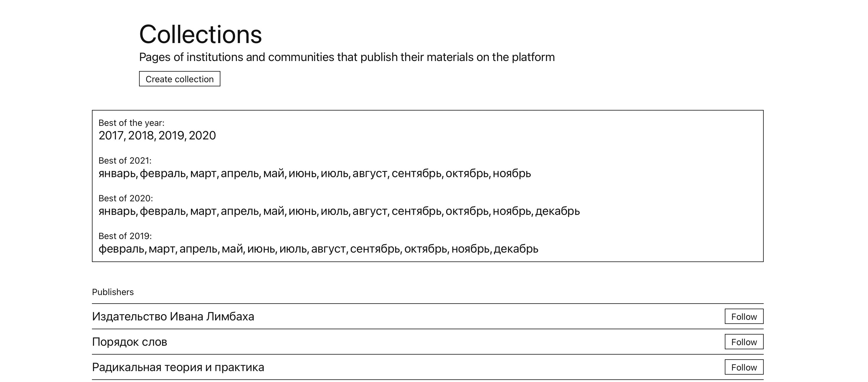
Task: Open сентябрь under Best of 2020
Action: tap(417, 211)
